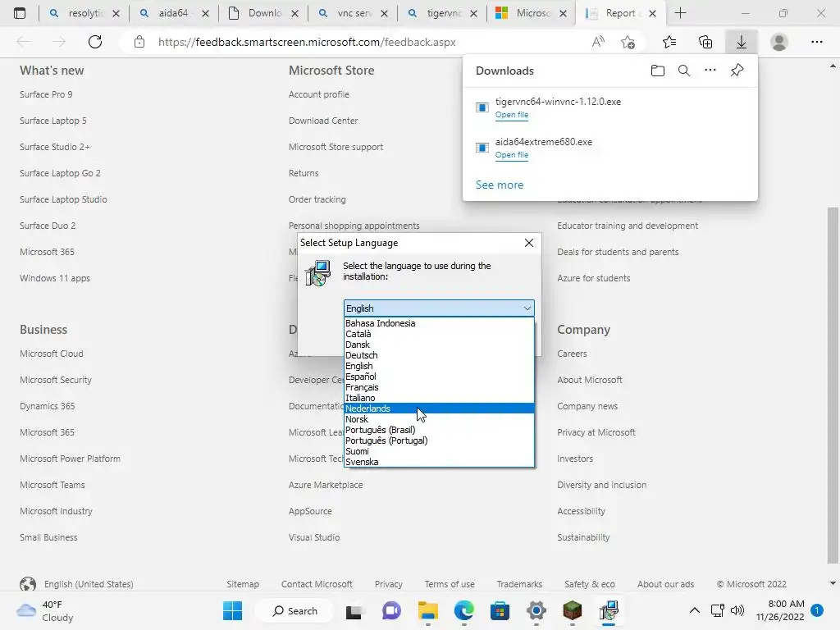Pin the Downloads panel
Screen dimensions: 840x630
click(737, 71)
